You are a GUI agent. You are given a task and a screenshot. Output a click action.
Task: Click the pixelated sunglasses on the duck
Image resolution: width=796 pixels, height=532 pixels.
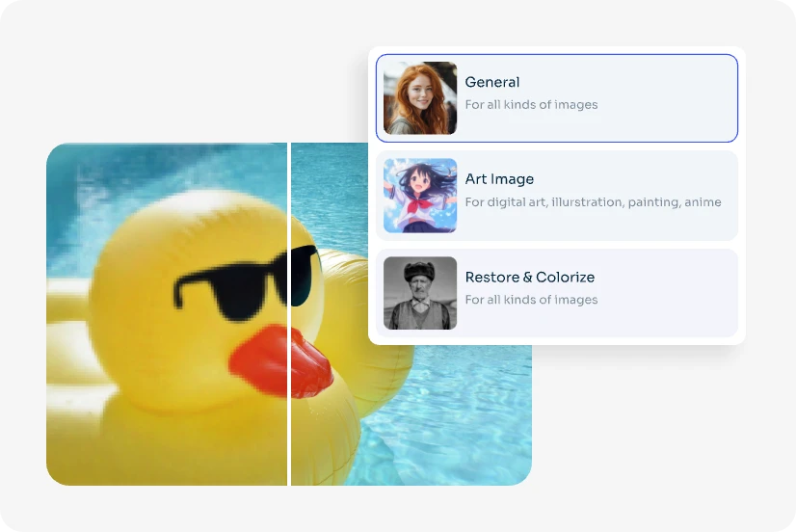(226, 289)
